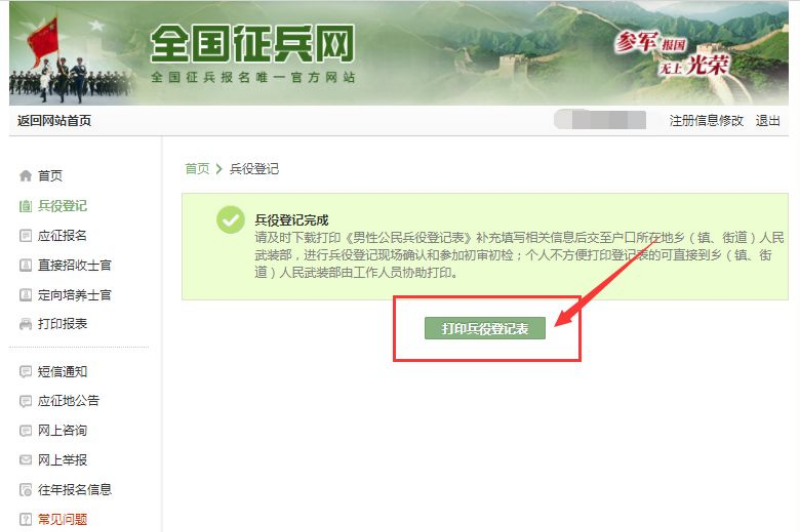
Task: Click the envelope icon for 网上举报
Action: pos(26,460)
